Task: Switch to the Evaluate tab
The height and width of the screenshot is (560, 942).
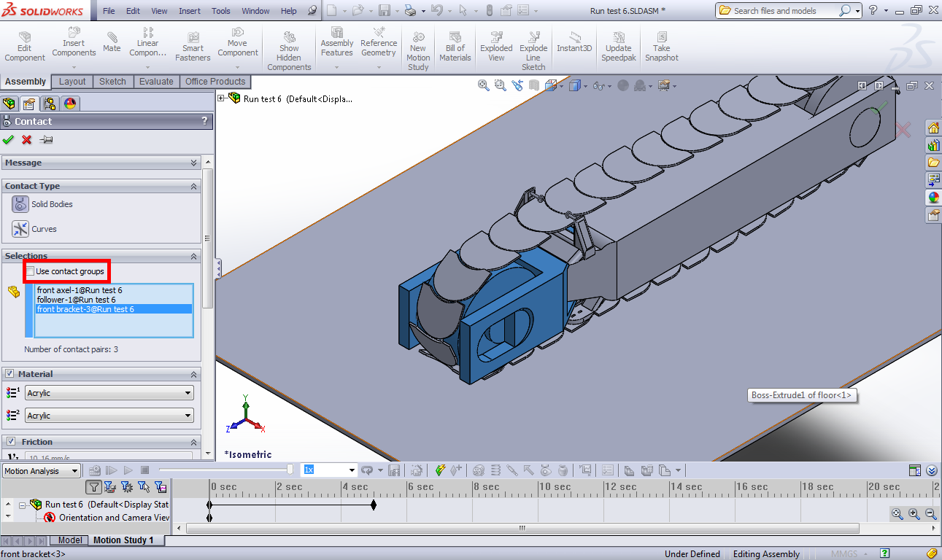Action: point(156,82)
